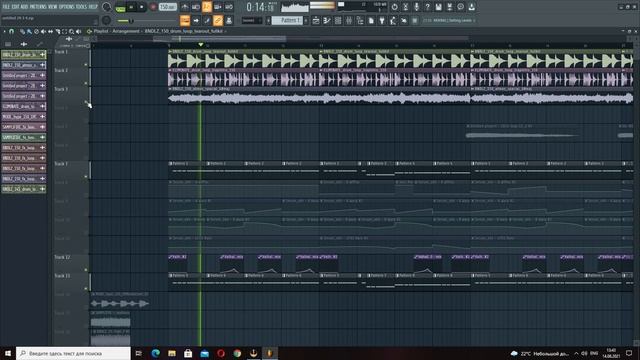Open the Mixer window icon
Viewport: 640px width, 360px height.
tap(349, 20)
